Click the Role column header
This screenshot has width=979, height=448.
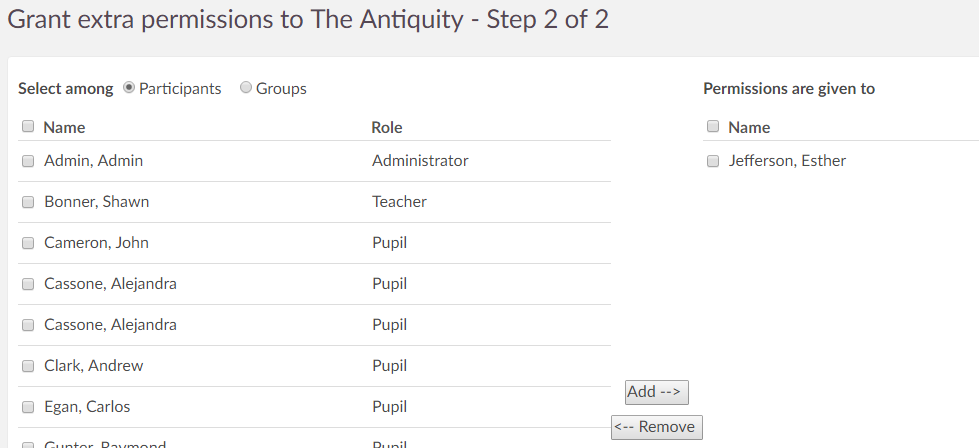pyautogui.click(x=386, y=127)
